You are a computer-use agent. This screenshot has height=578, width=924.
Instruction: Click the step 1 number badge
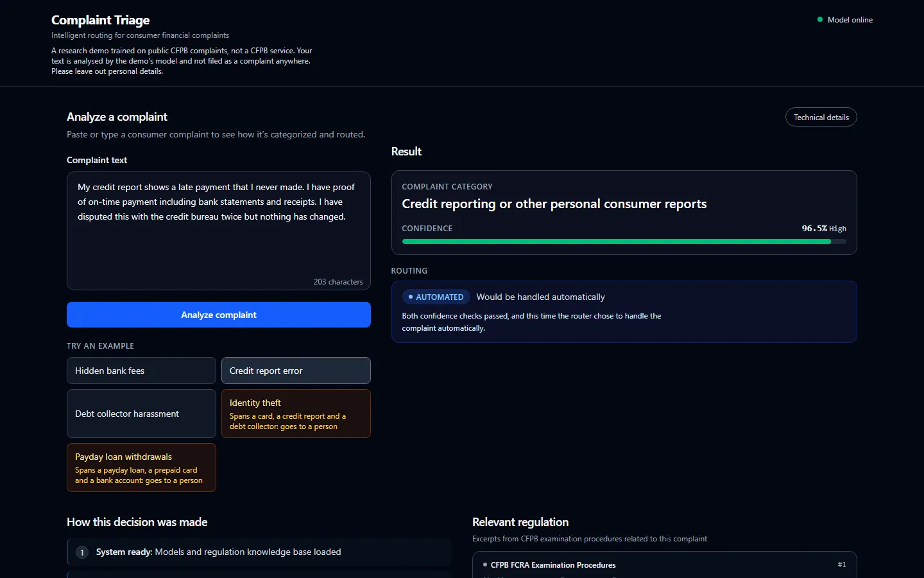coord(82,552)
